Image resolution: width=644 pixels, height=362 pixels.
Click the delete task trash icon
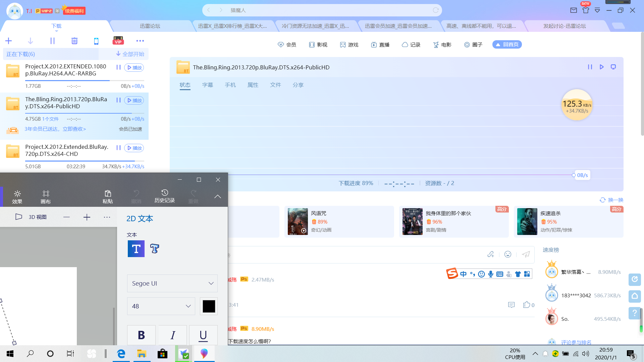tap(74, 41)
